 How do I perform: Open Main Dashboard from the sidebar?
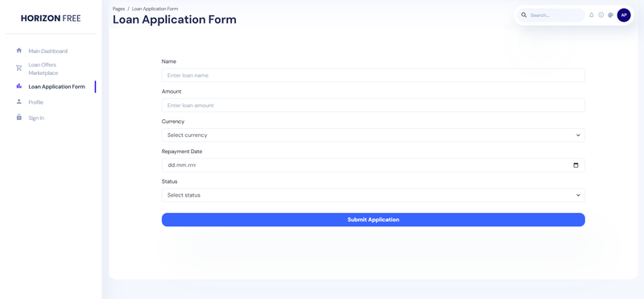[x=47, y=52]
